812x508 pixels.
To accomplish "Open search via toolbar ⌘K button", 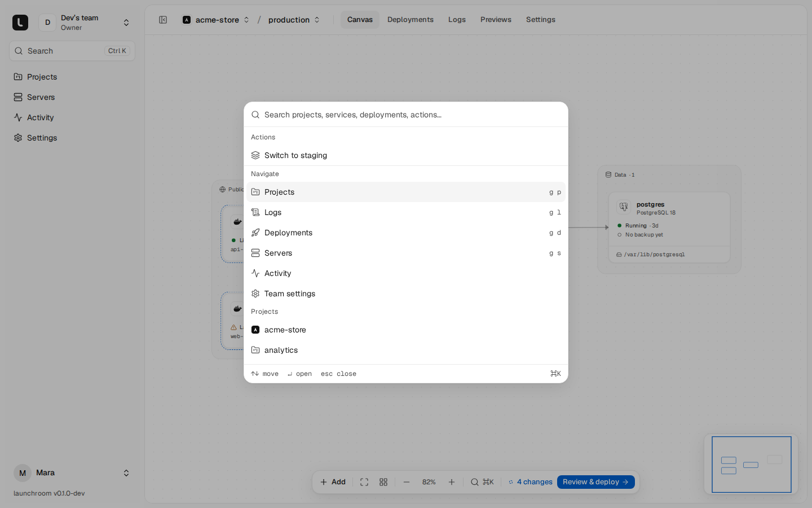I will click(482, 482).
